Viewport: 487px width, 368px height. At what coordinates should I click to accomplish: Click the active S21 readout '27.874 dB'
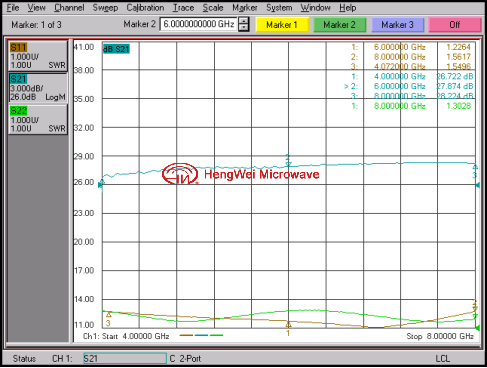click(x=455, y=86)
